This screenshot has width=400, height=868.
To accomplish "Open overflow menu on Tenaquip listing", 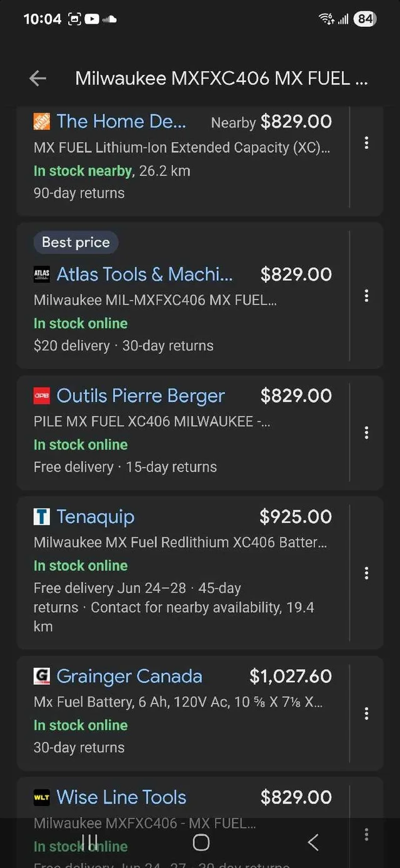I will [x=366, y=572].
